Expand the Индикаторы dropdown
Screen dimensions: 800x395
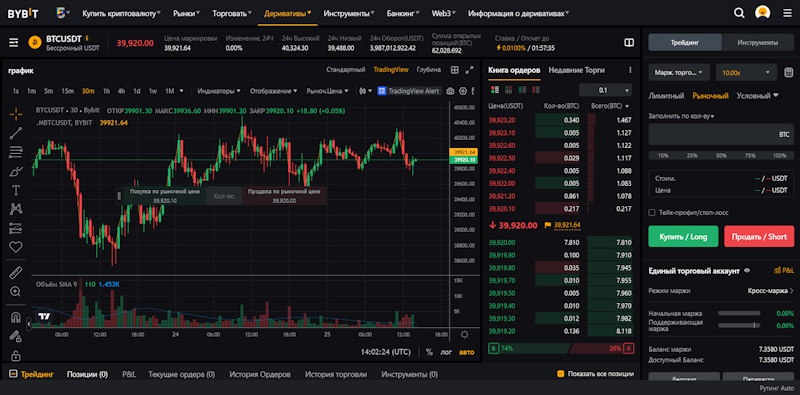point(219,91)
